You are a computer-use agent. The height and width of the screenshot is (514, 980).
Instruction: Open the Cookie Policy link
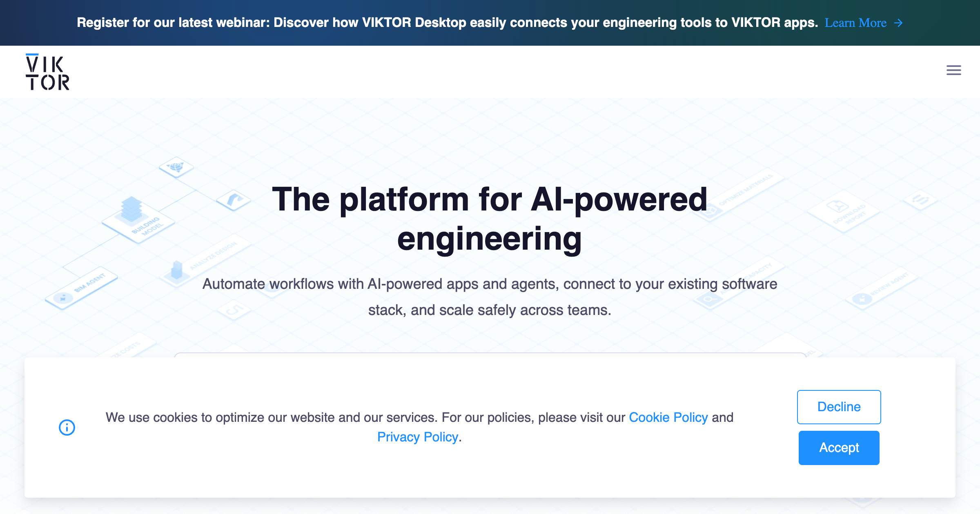tap(668, 417)
